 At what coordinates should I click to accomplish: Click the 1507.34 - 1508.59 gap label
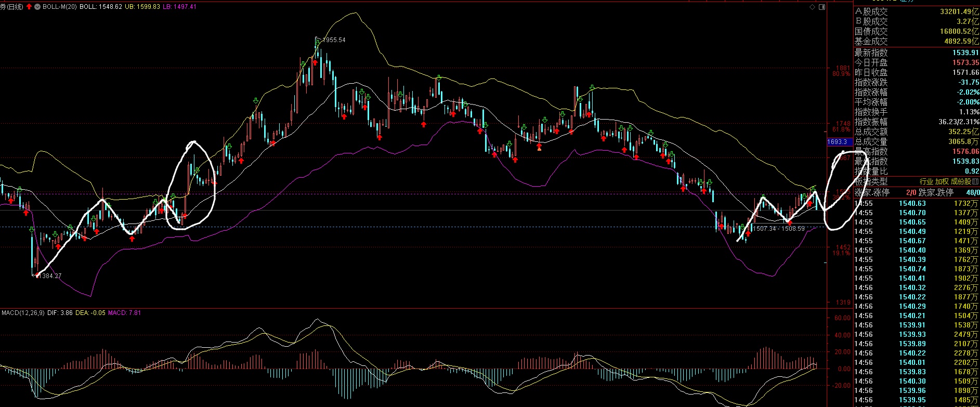[778, 229]
